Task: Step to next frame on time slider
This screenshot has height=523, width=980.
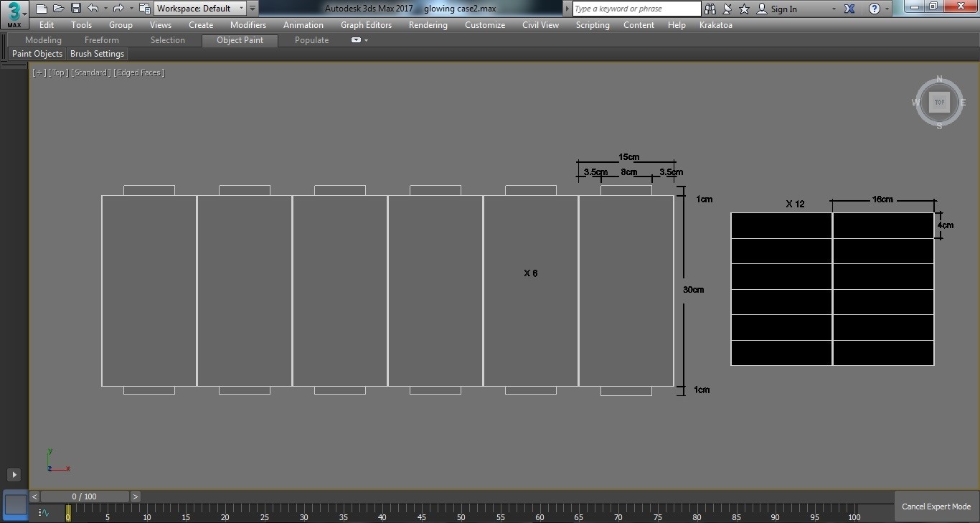Action: (x=136, y=496)
